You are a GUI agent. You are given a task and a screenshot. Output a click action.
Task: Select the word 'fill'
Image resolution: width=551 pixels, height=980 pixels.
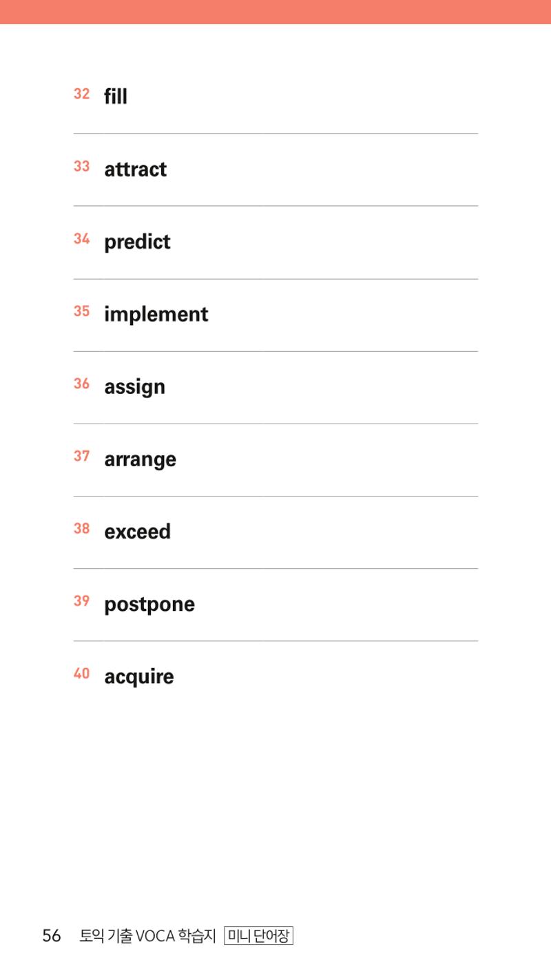116,96
